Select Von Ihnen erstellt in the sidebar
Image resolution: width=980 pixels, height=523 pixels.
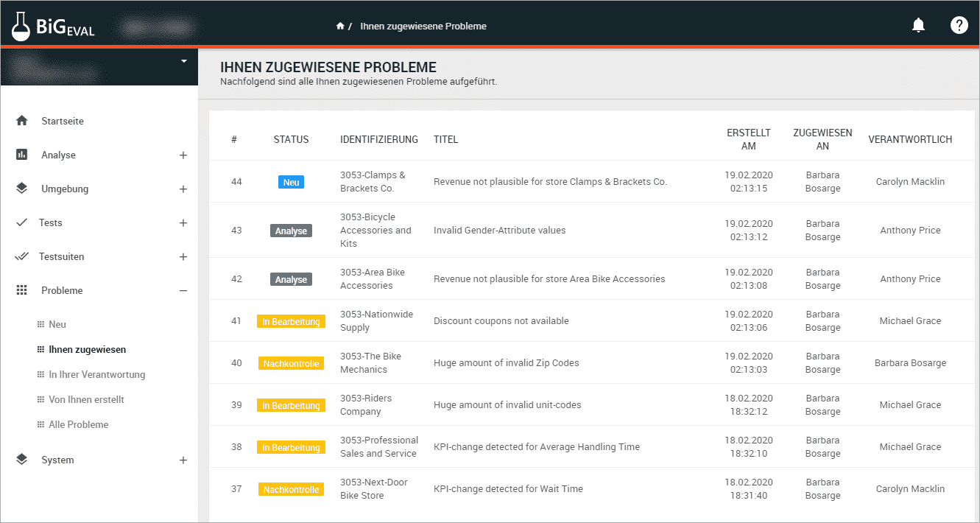click(82, 399)
